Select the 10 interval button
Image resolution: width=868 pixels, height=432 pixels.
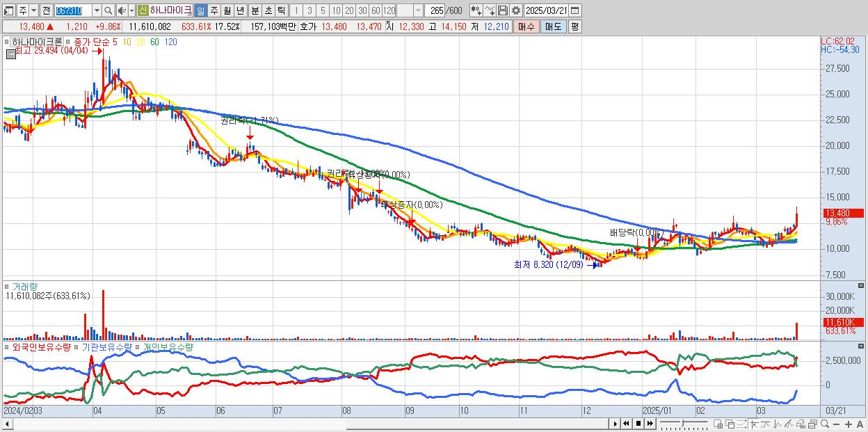(336, 10)
